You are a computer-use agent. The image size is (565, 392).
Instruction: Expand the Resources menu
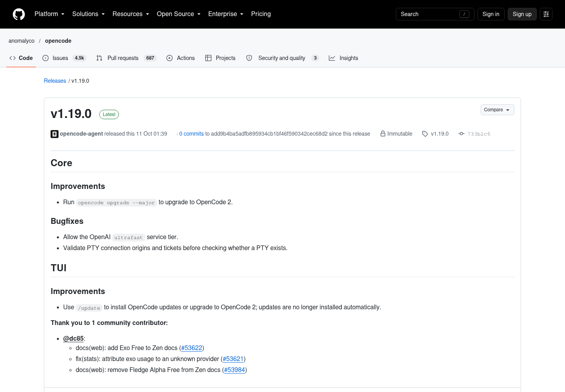[x=131, y=14]
